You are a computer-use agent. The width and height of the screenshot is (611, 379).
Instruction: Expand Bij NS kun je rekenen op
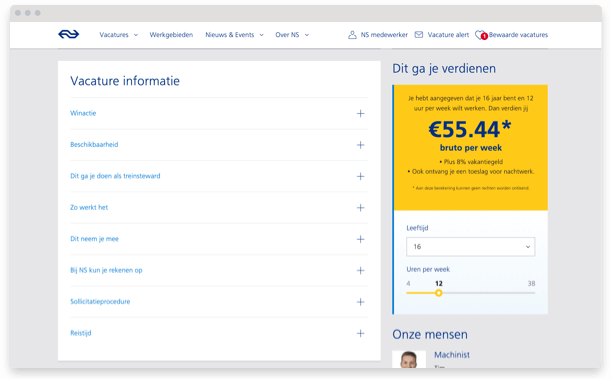click(x=106, y=270)
